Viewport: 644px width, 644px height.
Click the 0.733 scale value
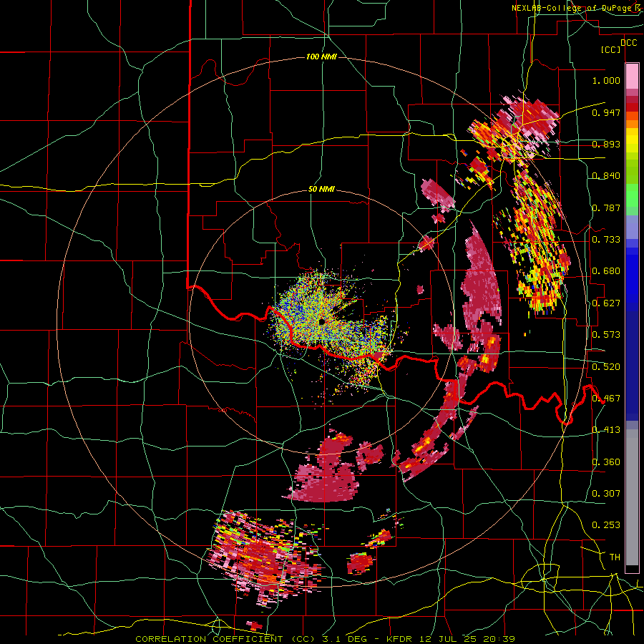[606, 240]
